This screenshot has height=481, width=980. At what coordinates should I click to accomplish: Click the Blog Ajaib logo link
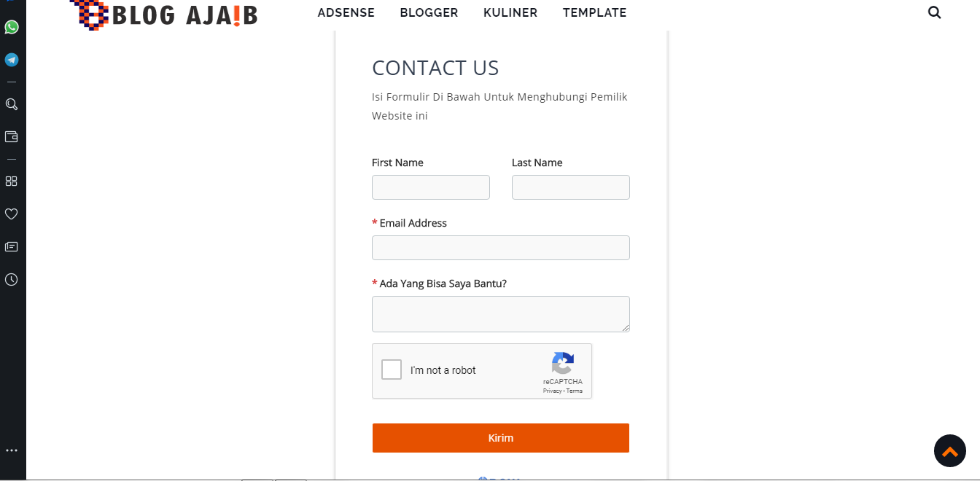coord(165,15)
